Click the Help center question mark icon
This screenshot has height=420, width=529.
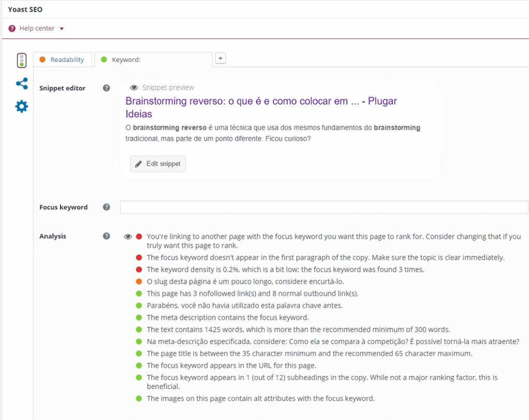[11, 28]
